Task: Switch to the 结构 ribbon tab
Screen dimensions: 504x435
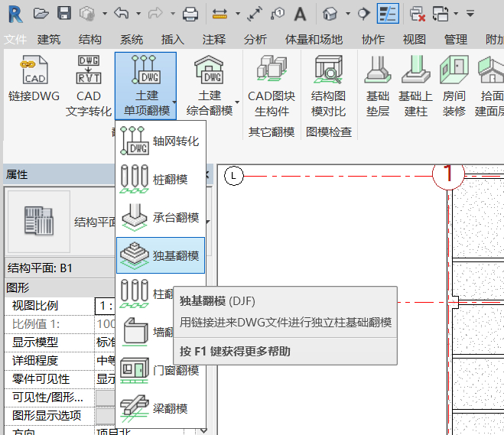Action: click(x=90, y=40)
